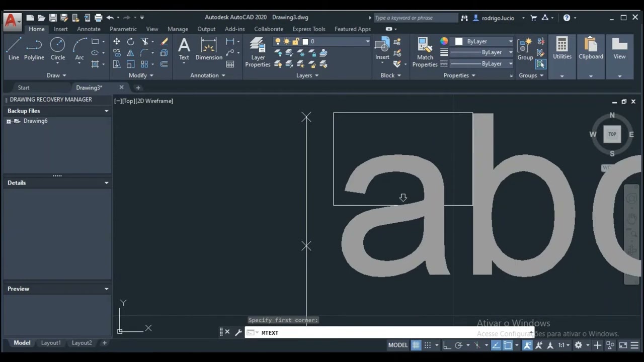The height and width of the screenshot is (362, 644).
Task: Click the Hatch tool icon
Action: pyautogui.click(x=95, y=64)
